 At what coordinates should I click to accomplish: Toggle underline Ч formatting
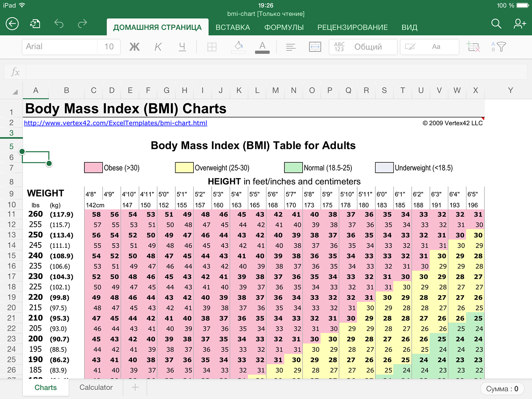(x=182, y=47)
